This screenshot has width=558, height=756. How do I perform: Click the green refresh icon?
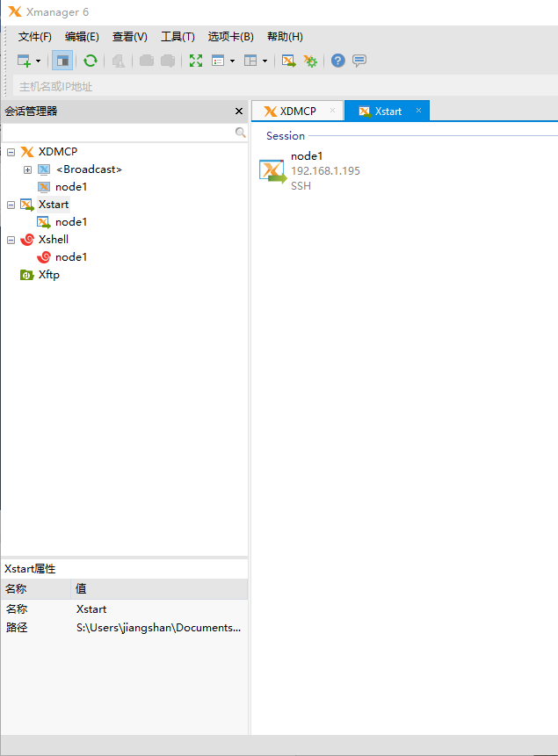91,61
